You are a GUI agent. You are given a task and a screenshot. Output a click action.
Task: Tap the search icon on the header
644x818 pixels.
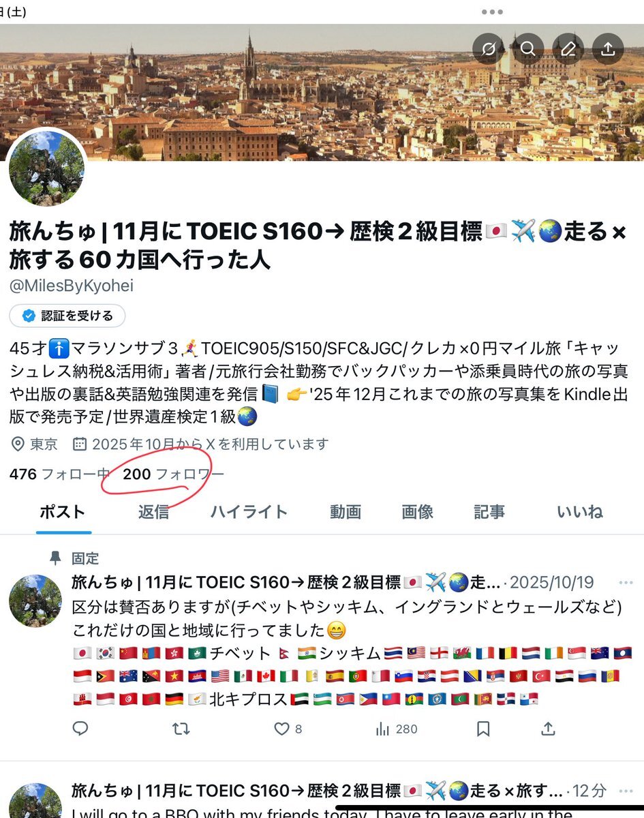click(x=527, y=49)
